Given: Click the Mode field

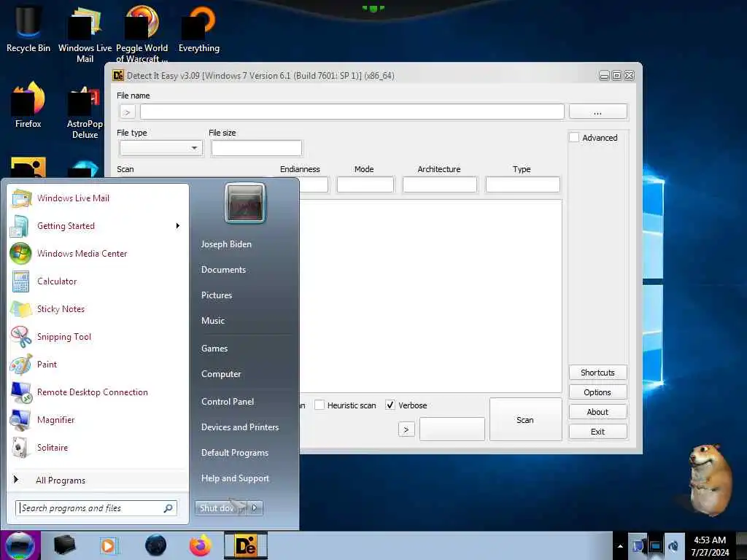Looking at the screenshot, I should click(x=365, y=184).
